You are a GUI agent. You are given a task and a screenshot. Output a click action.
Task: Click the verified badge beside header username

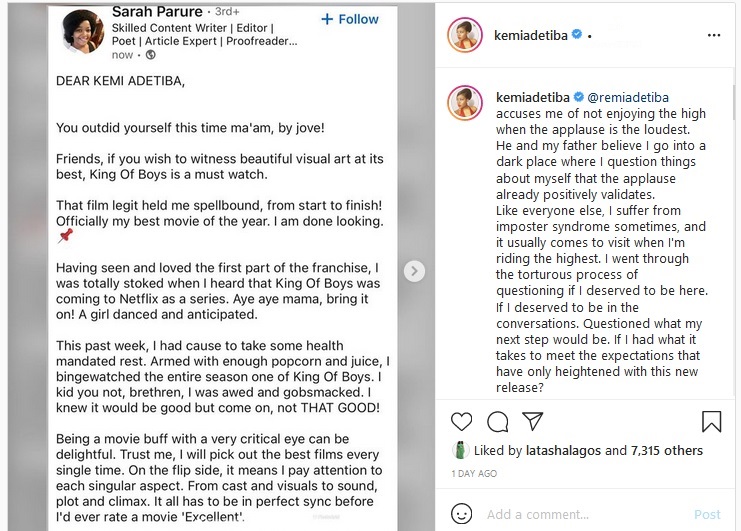click(576, 35)
